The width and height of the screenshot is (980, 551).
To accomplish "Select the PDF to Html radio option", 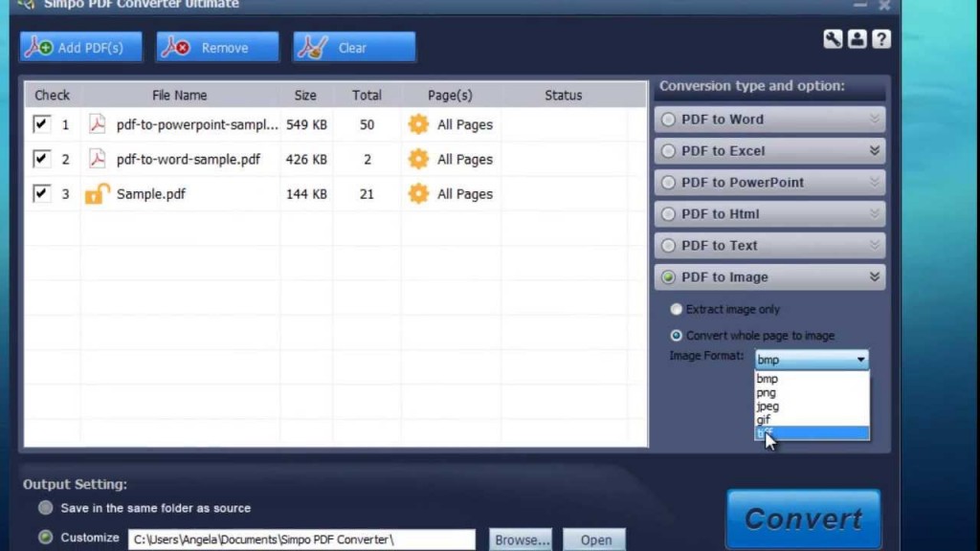I will click(x=668, y=213).
